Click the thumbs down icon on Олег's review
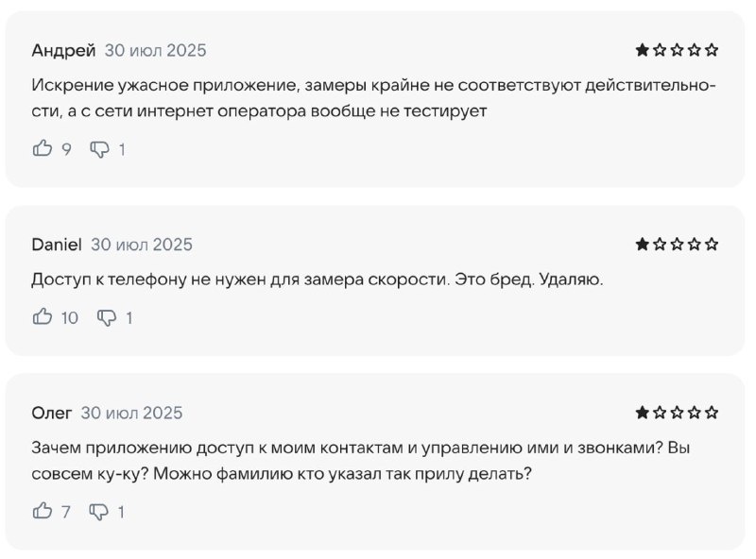Image resolution: width=756 pixels, height=559 pixels. coord(98,513)
